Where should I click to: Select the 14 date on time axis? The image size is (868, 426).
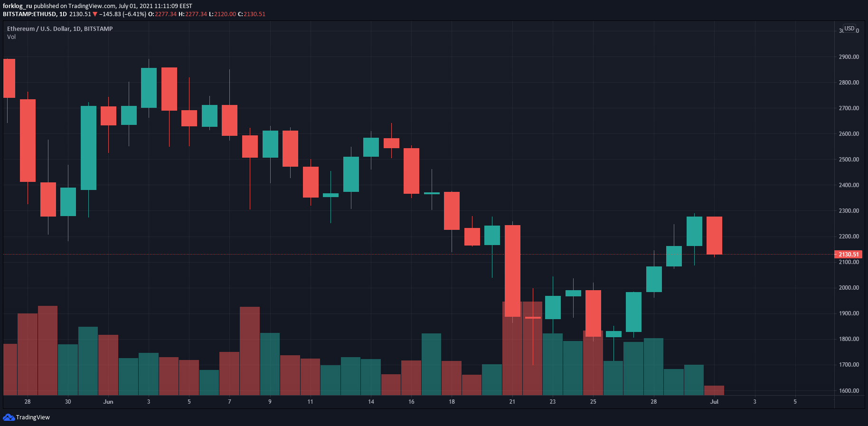tap(371, 402)
